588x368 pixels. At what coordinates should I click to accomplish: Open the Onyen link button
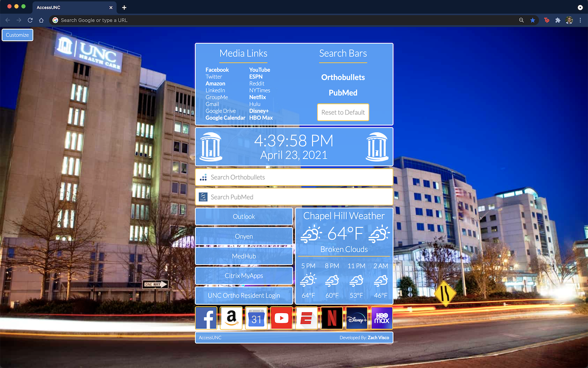click(x=244, y=236)
